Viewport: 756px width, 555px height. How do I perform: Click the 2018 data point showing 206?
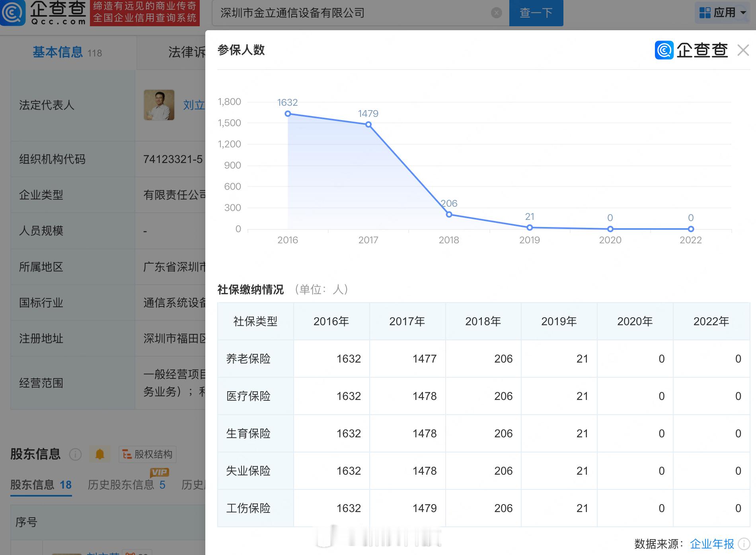click(449, 215)
